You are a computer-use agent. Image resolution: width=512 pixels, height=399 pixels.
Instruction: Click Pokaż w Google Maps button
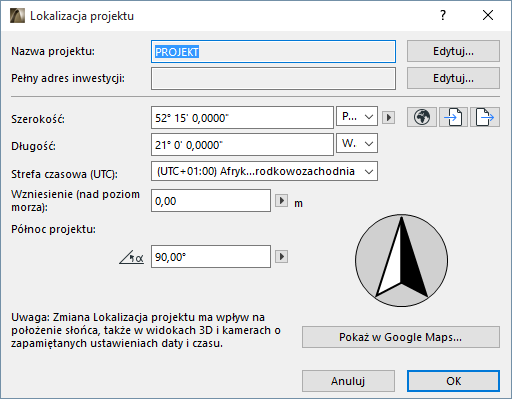tap(401, 337)
